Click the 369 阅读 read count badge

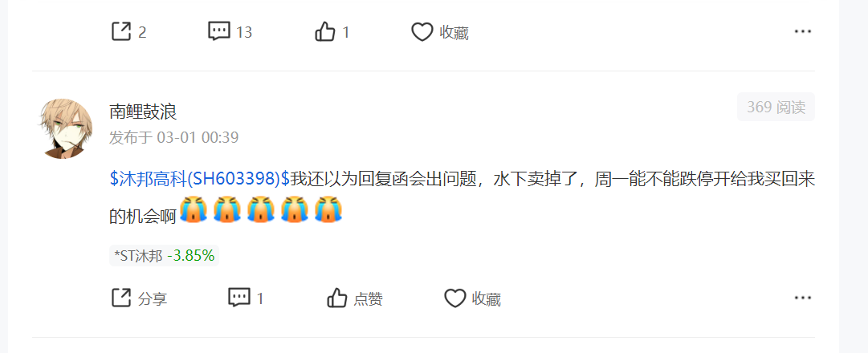point(776,107)
